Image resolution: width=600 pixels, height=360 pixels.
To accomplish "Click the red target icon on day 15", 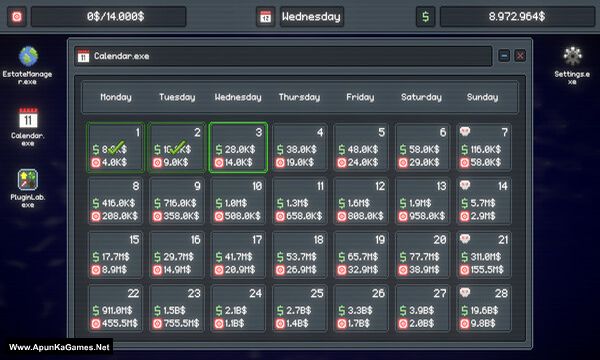I will coord(96,270).
